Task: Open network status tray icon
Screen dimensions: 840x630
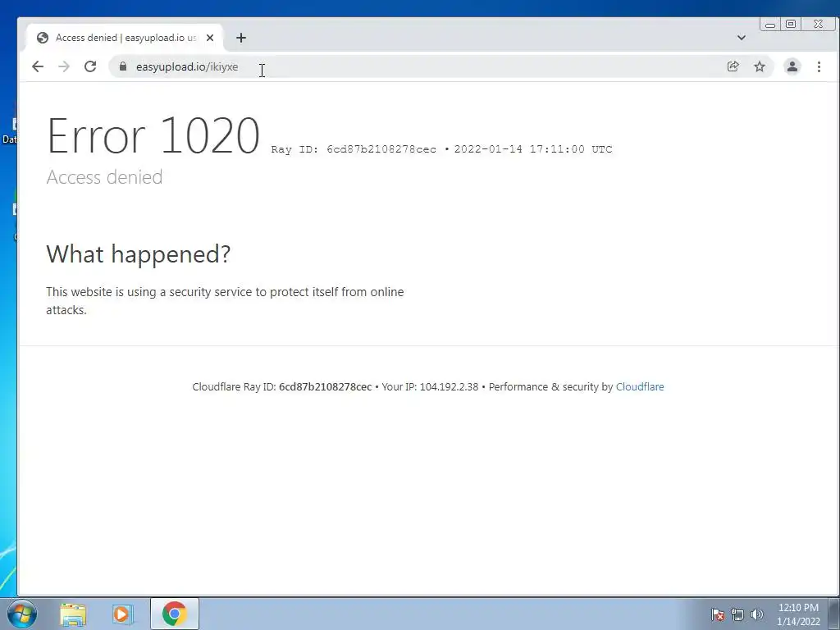Action: [737, 614]
